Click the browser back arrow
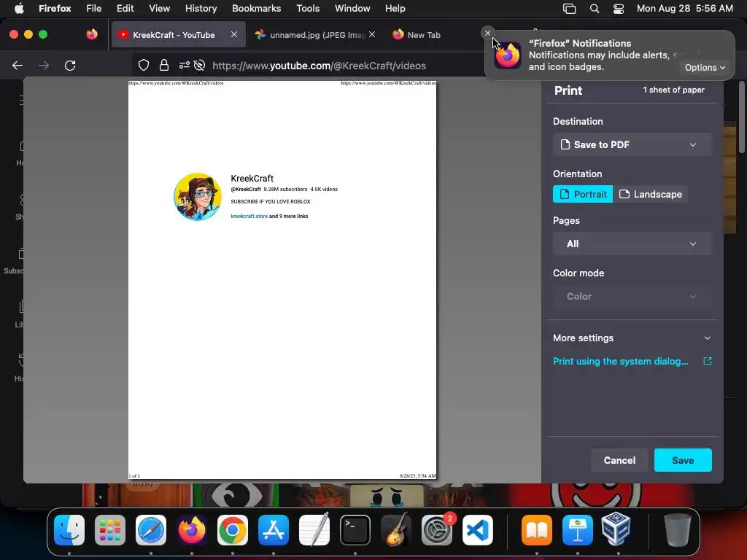Viewport: 747px width, 560px height. tap(18, 65)
